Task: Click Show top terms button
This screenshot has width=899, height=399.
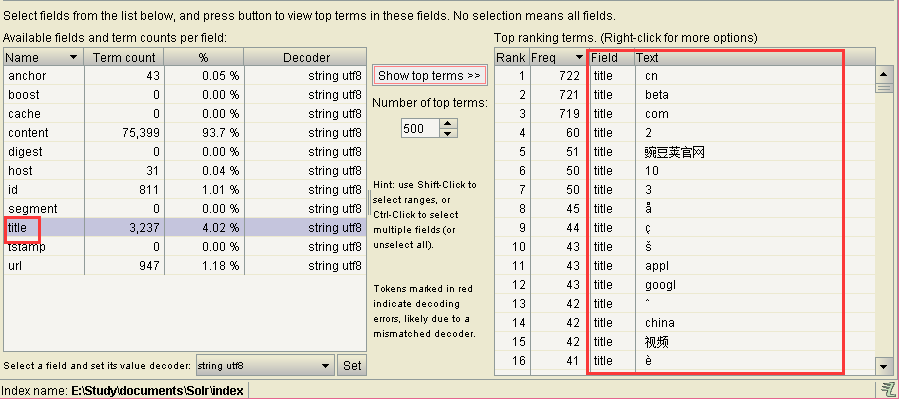Action: point(429,76)
